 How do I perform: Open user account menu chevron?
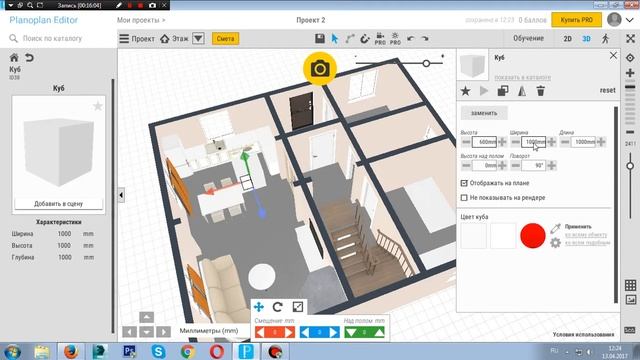coord(630,20)
